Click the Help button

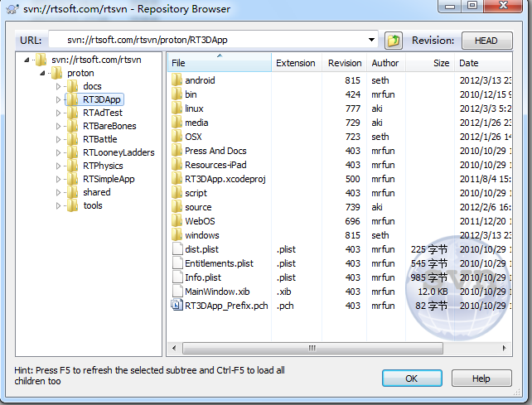(x=481, y=378)
